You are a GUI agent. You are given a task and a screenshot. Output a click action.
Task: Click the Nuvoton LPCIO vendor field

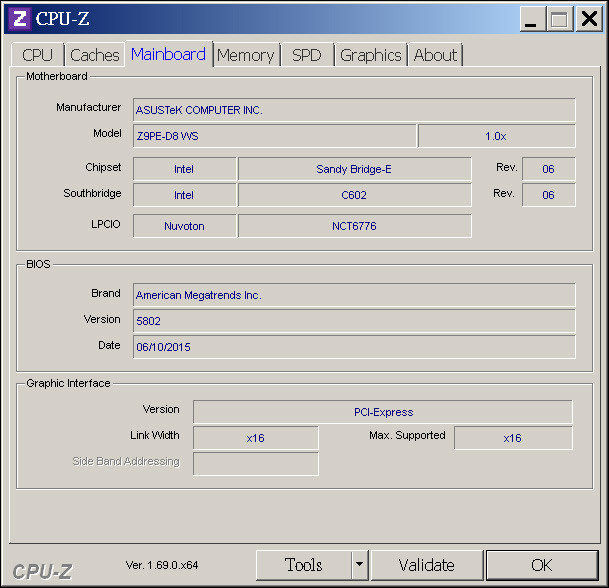click(184, 226)
